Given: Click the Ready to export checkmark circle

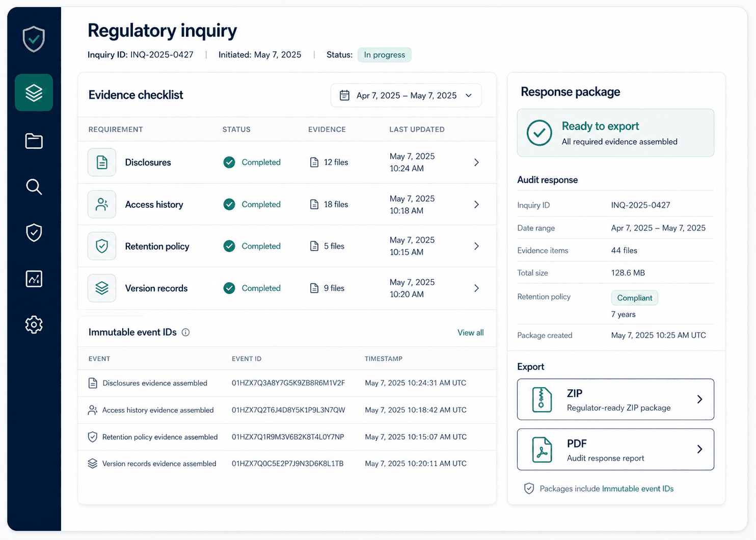Looking at the screenshot, I should (539, 133).
